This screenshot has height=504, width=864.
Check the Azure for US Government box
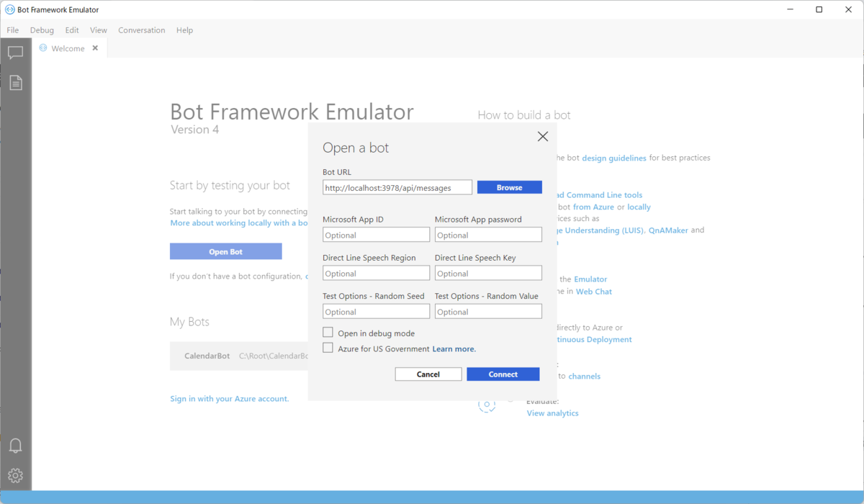[328, 348]
